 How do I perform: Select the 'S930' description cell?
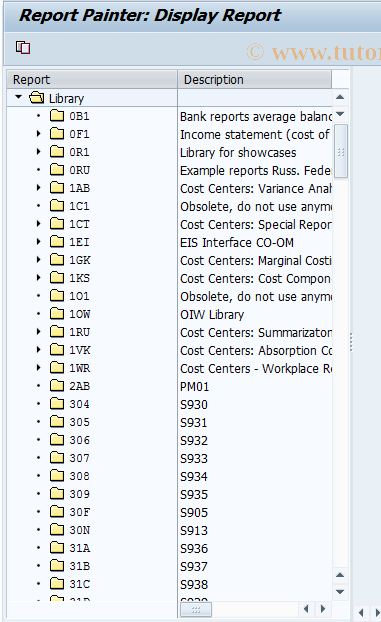coord(194,405)
